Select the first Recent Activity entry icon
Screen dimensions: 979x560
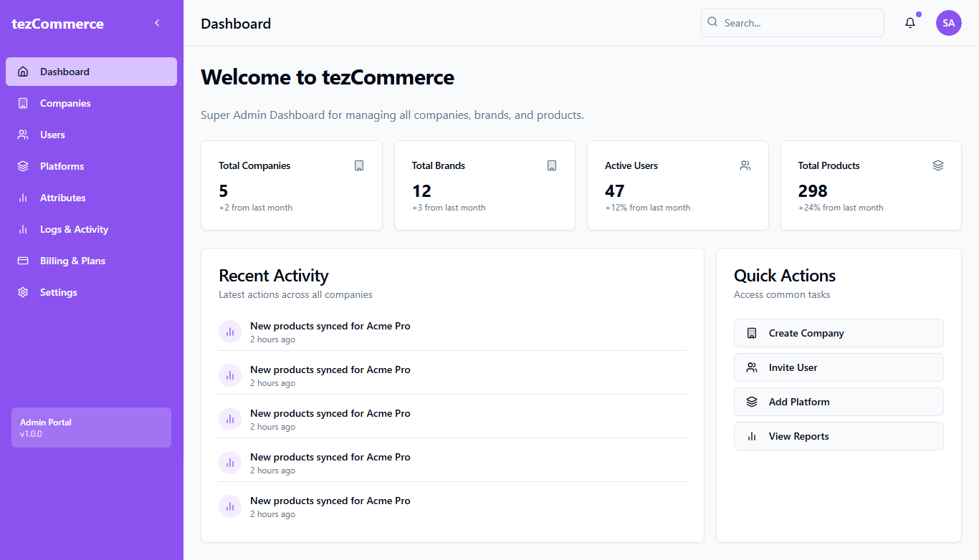[x=230, y=332]
